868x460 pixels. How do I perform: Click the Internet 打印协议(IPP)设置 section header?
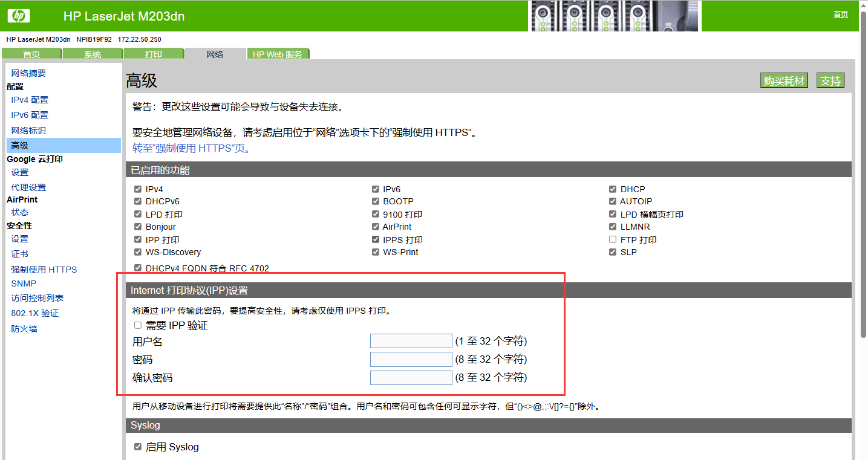point(489,290)
